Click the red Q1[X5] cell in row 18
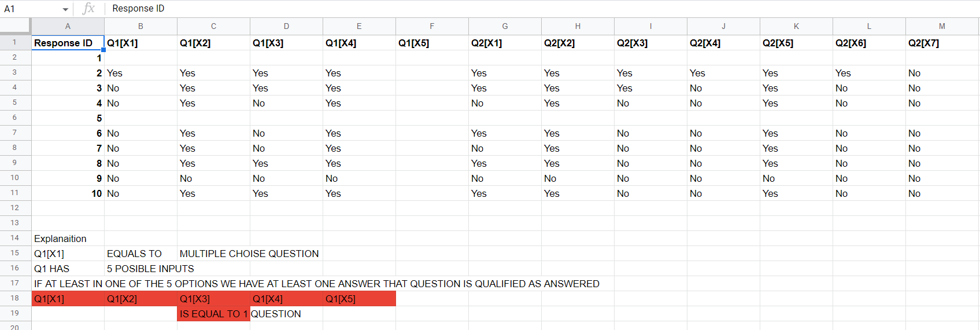The height and width of the screenshot is (330, 980). pyautogui.click(x=359, y=299)
